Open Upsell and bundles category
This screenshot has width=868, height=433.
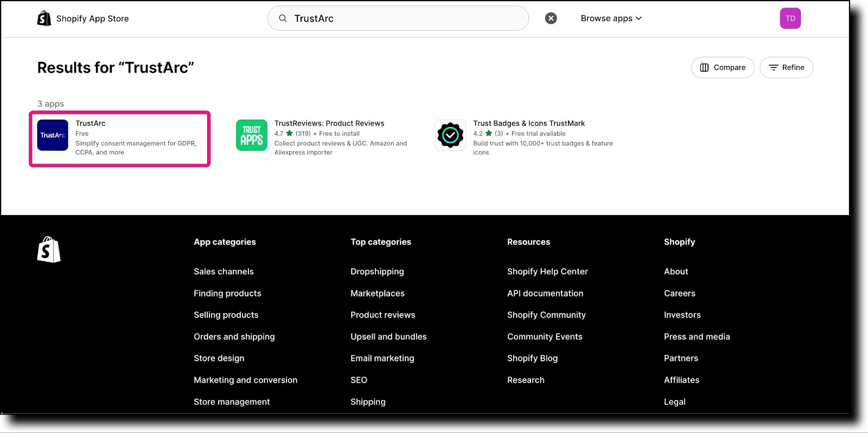click(x=388, y=337)
